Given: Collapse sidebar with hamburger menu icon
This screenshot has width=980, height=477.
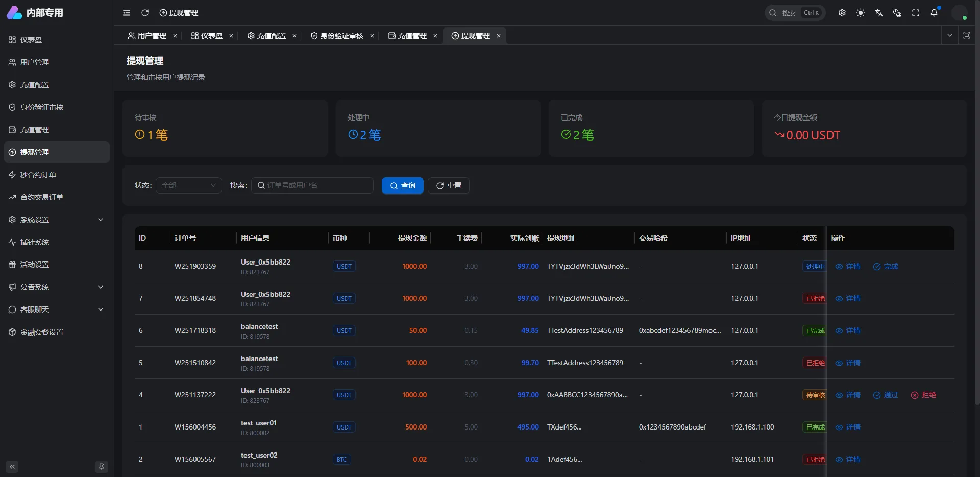Looking at the screenshot, I should pos(127,13).
